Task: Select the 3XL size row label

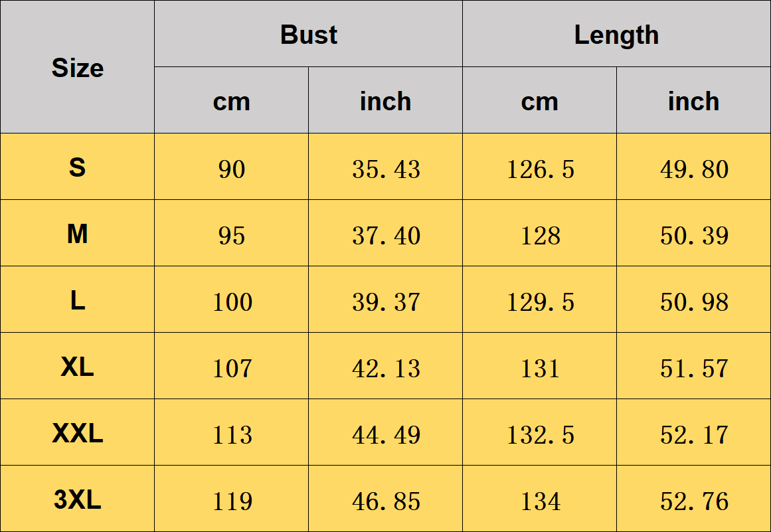Action: [77, 499]
